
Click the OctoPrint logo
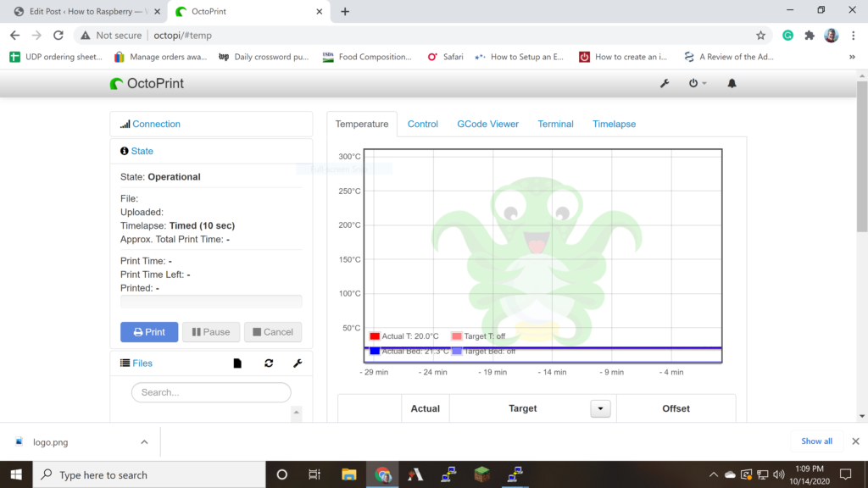pyautogui.click(x=147, y=84)
